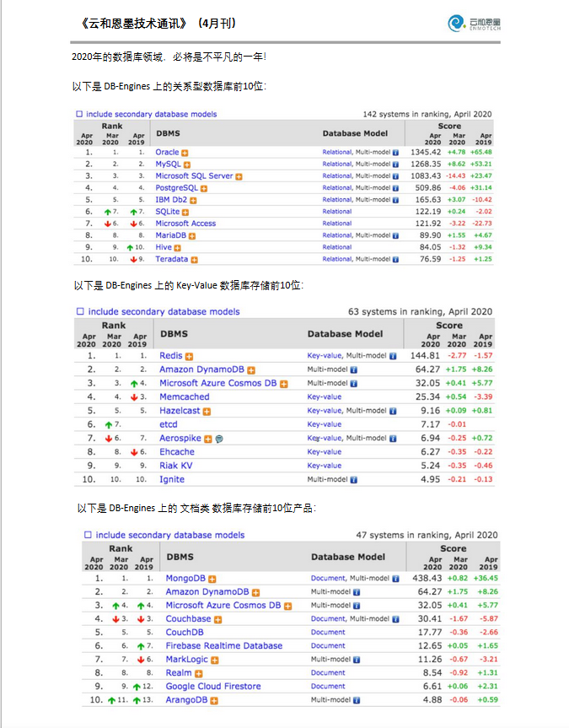Click the speech bubble icon next to Aerospike

pyautogui.click(x=219, y=439)
